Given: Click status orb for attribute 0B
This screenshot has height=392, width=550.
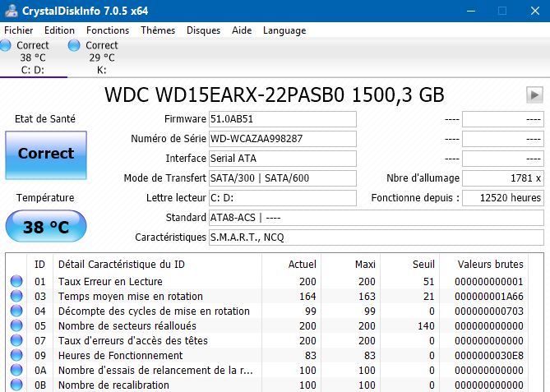Looking at the screenshot, I should [16, 385].
